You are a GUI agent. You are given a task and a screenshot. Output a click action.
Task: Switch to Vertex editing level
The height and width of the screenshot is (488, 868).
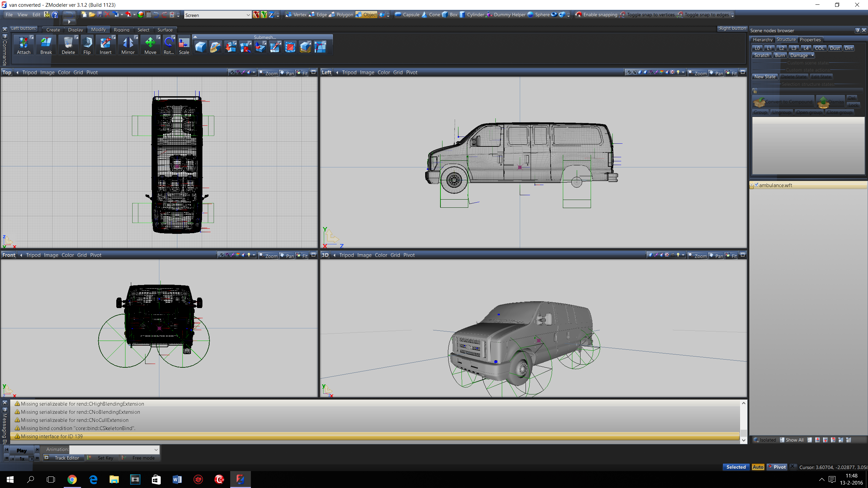(296, 15)
